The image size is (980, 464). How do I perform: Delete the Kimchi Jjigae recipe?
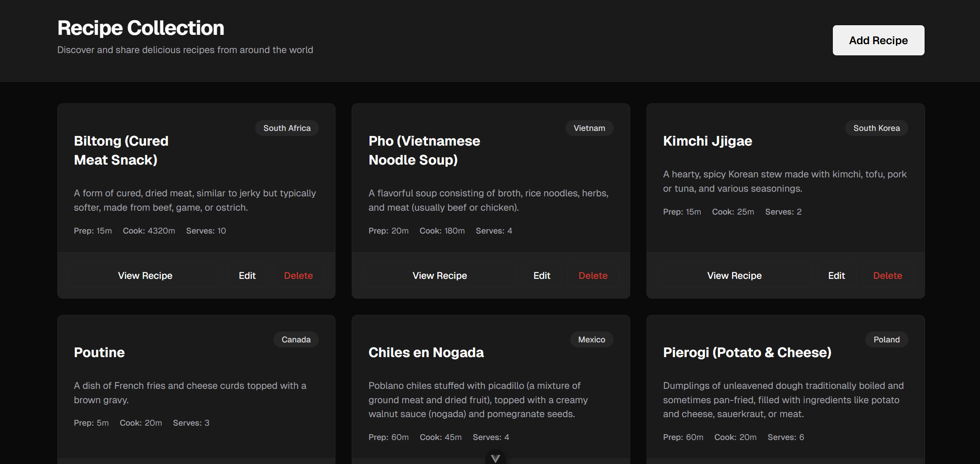click(x=888, y=275)
